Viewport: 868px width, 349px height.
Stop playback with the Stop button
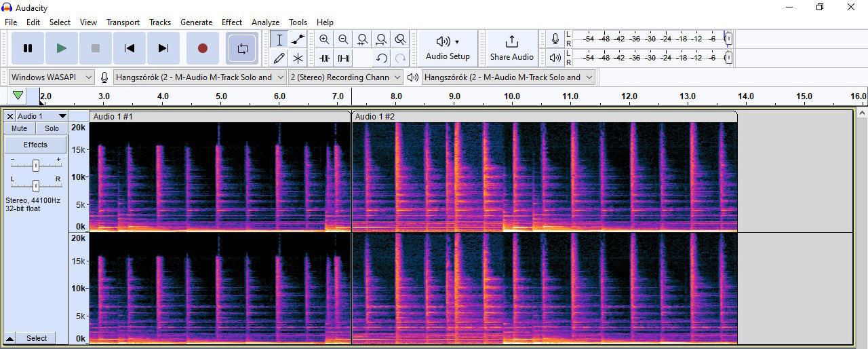(x=96, y=48)
